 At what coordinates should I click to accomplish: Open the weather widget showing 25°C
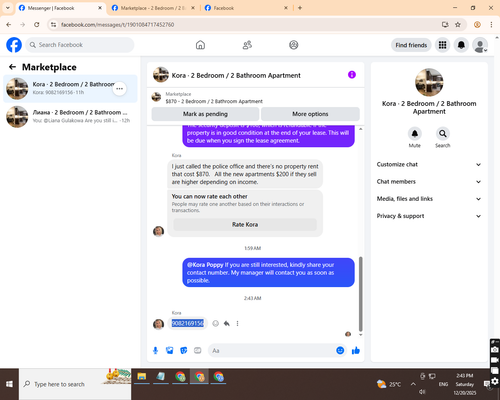click(x=388, y=384)
